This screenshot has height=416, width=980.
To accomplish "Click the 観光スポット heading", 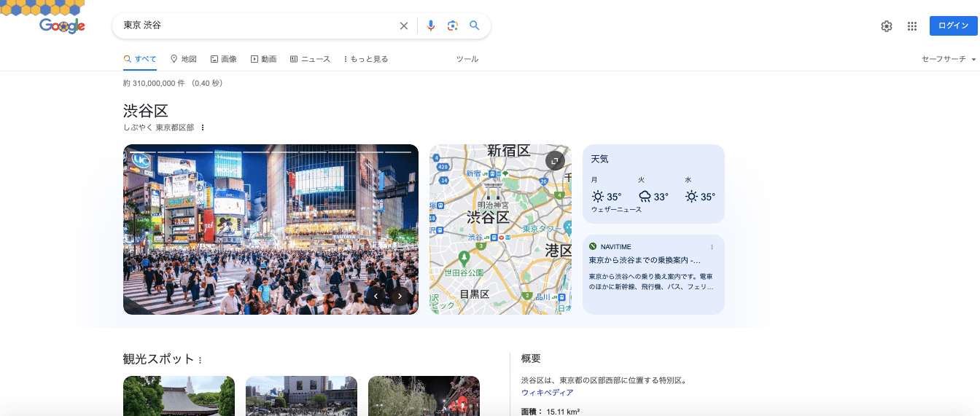I will [158, 359].
